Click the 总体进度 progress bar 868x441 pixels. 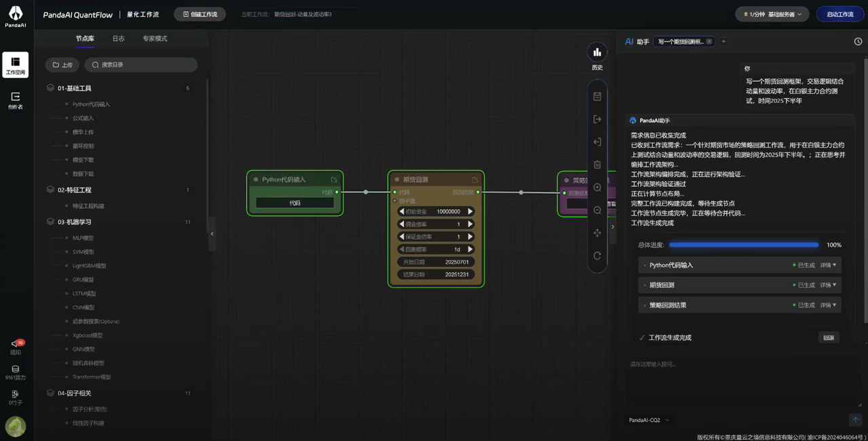coord(744,245)
